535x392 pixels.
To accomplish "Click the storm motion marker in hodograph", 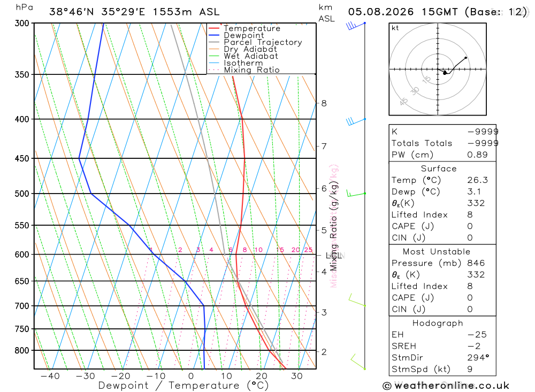I will 445,73.
